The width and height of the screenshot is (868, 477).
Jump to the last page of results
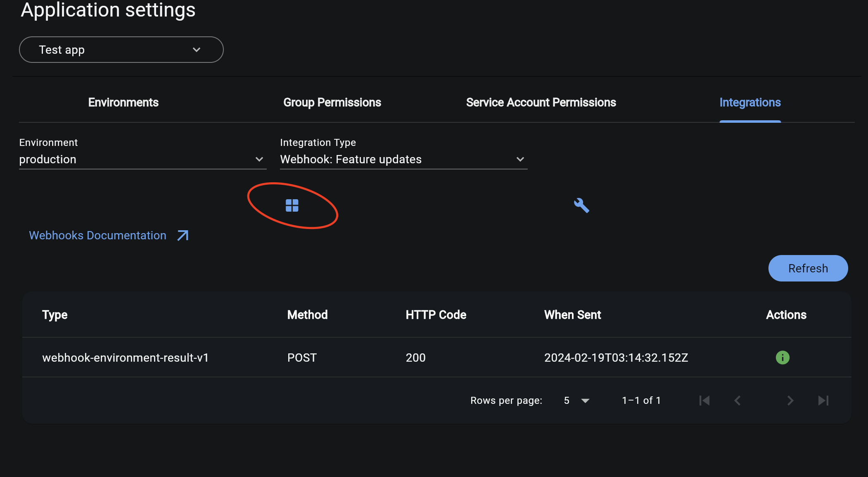(823, 400)
